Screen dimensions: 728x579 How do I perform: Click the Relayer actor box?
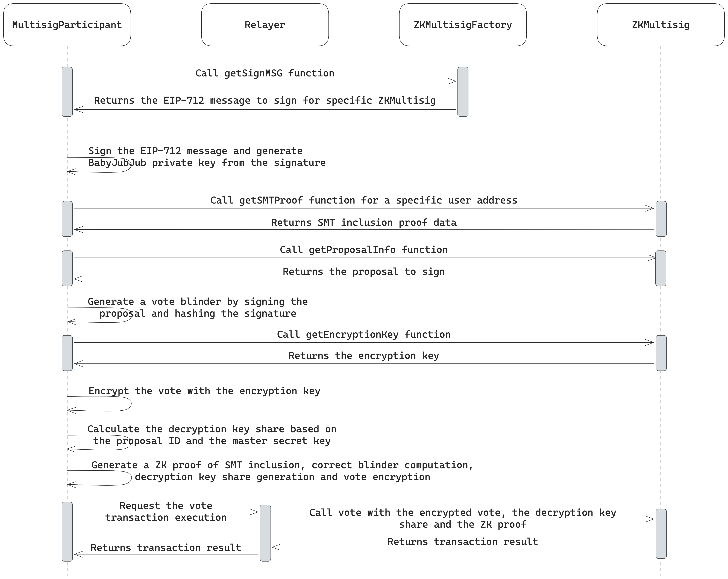pyautogui.click(x=265, y=25)
